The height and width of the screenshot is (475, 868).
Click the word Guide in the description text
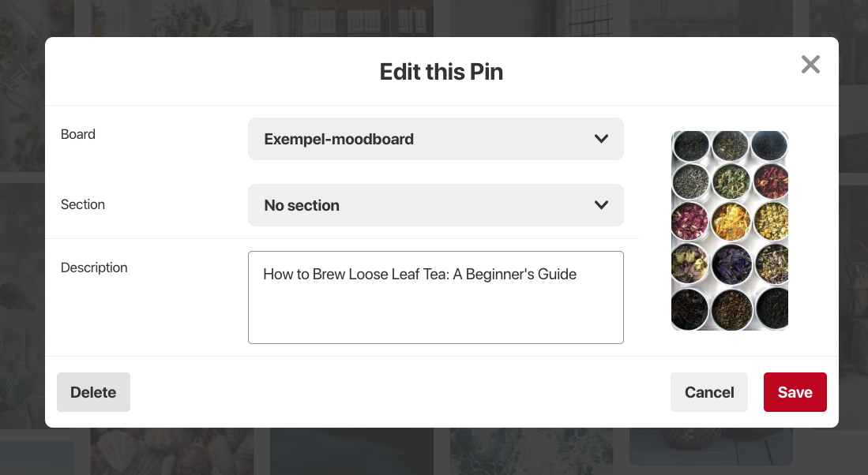(557, 275)
